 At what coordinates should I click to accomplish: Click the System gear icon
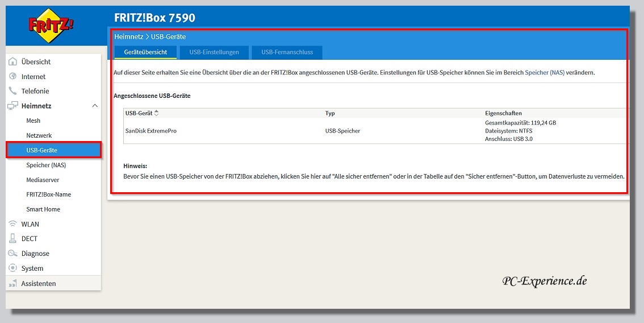13,268
